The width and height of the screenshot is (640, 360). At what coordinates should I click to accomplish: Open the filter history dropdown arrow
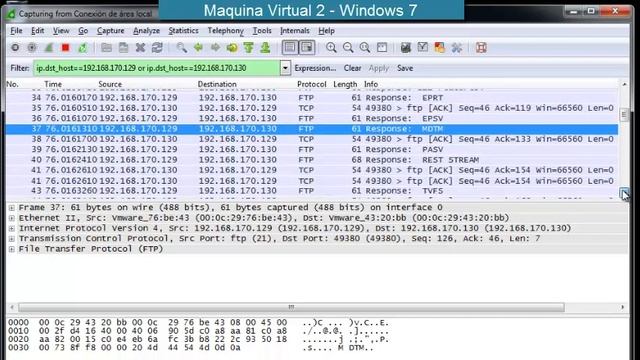[x=285, y=68]
